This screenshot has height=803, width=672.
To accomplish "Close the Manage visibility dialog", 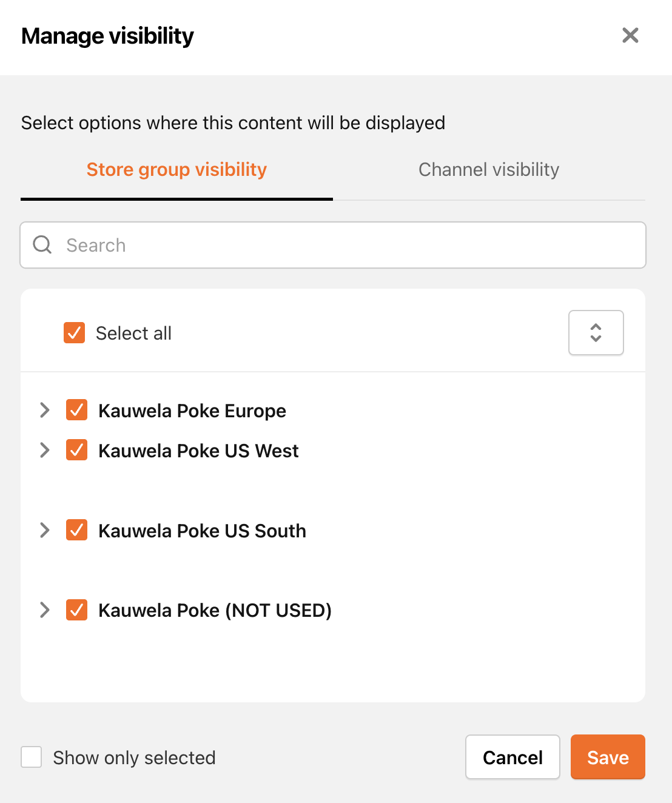I will [x=630, y=35].
